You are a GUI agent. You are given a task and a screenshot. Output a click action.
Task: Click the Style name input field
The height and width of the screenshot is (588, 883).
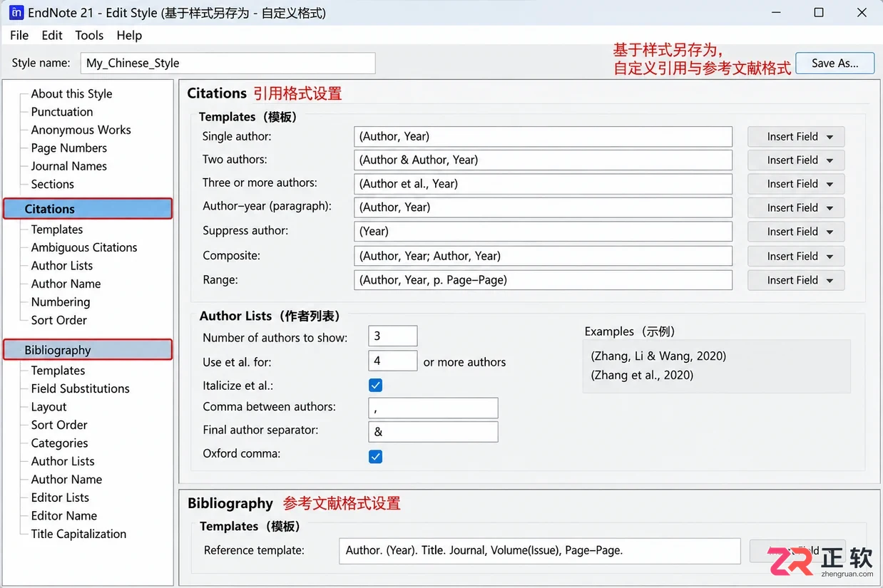(228, 63)
